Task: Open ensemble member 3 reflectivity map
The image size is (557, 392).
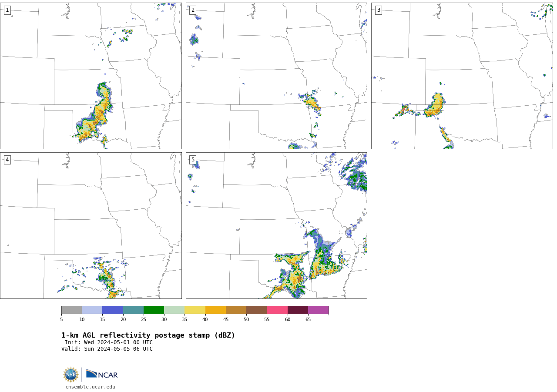Action: (x=462, y=76)
